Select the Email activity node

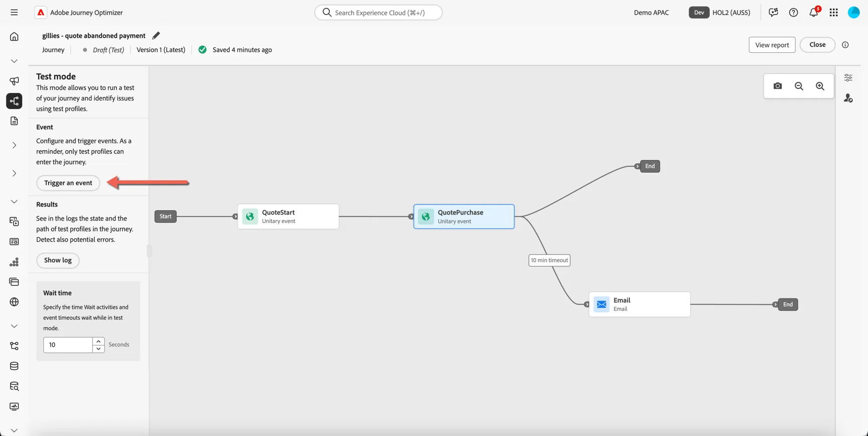coord(639,304)
